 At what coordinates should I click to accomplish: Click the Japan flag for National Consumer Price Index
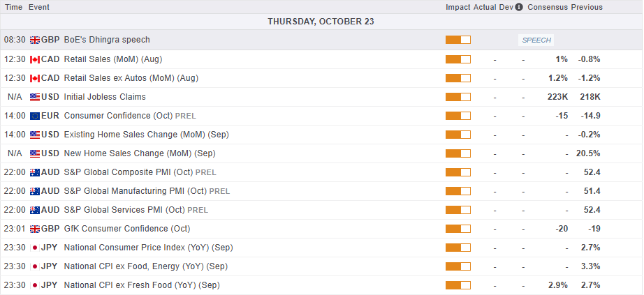tap(35, 248)
